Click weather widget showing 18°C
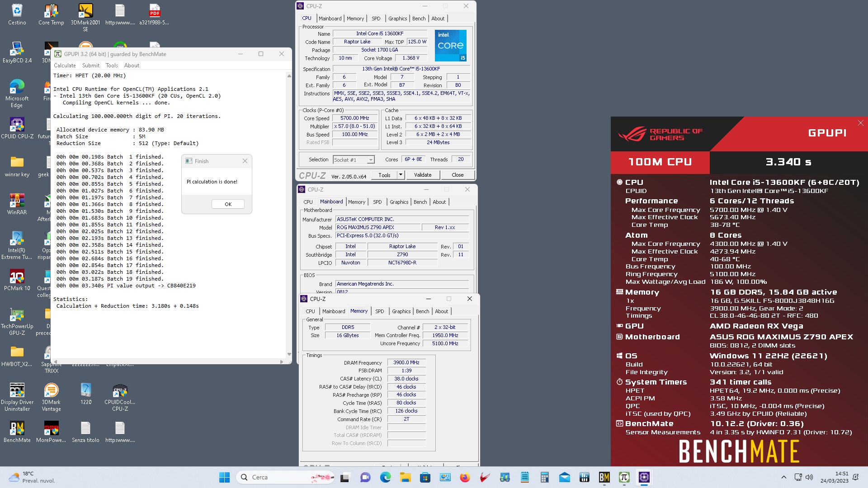The image size is (868, 488). click(32, 477)
